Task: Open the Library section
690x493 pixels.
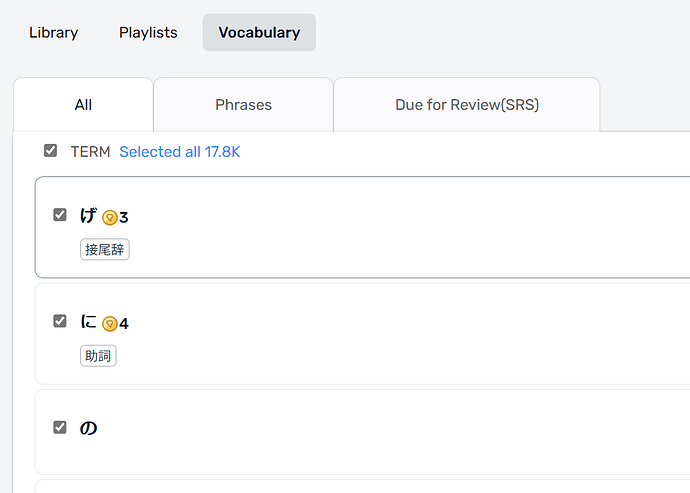Action: point(53,32)
